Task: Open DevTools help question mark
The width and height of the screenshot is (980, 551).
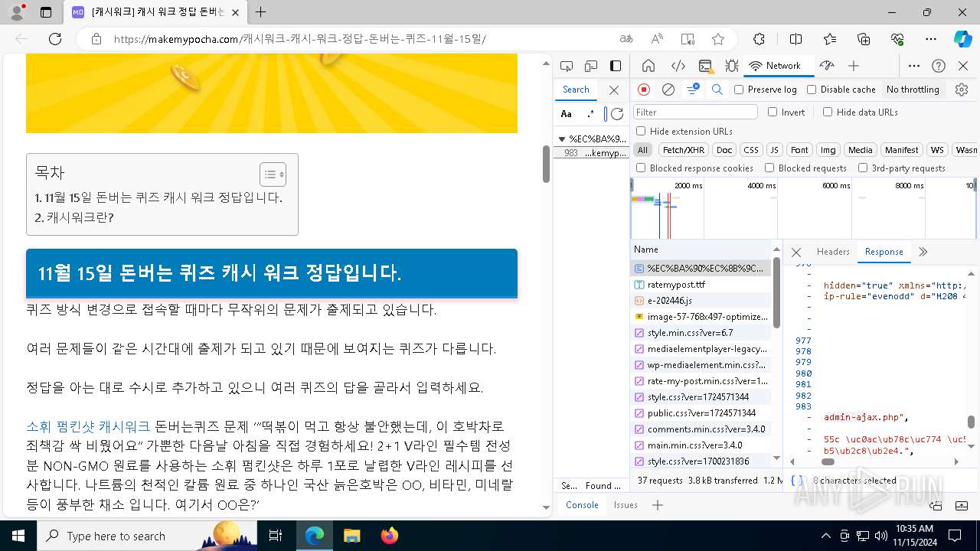Action: 939,66
